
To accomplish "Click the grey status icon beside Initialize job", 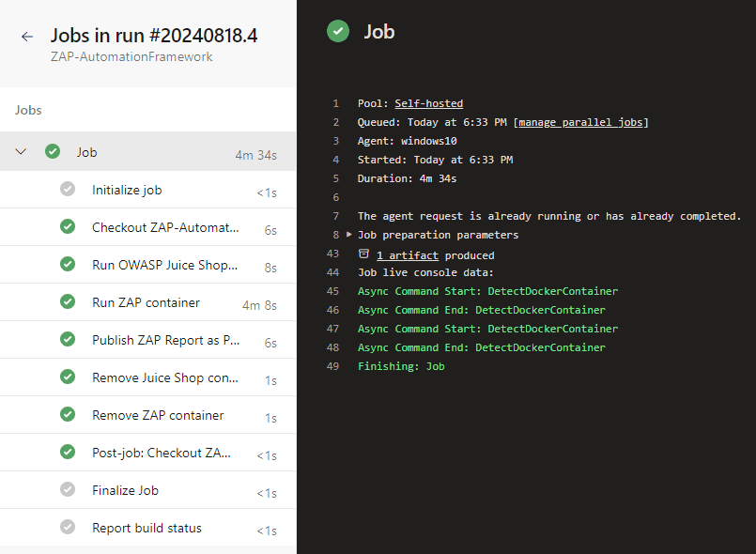I will click(x=68, y=189).
